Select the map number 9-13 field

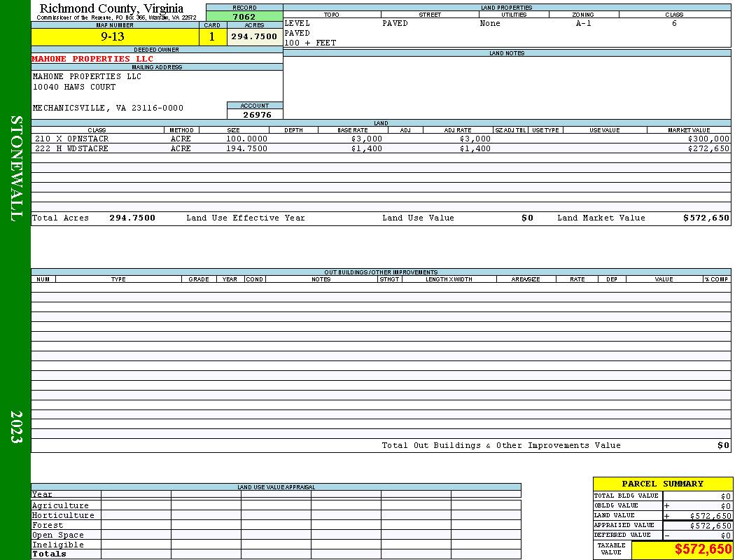tap(115, 37)
